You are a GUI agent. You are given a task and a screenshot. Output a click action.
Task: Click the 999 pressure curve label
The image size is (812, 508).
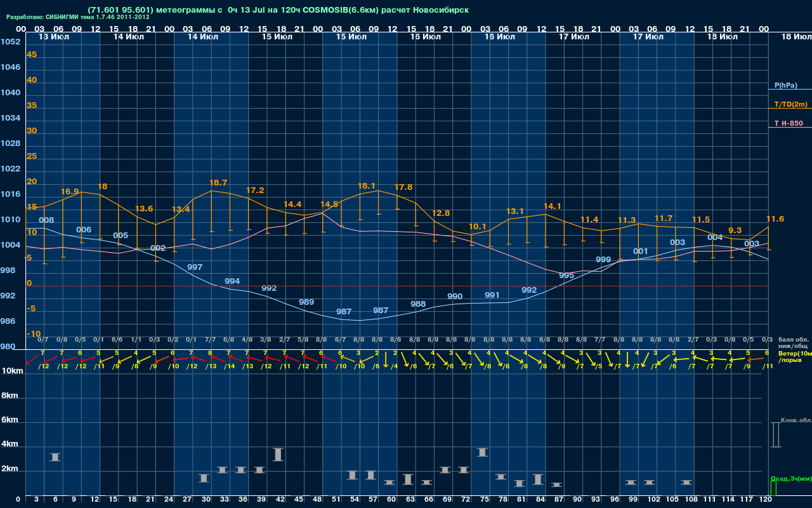pos(603,260)
